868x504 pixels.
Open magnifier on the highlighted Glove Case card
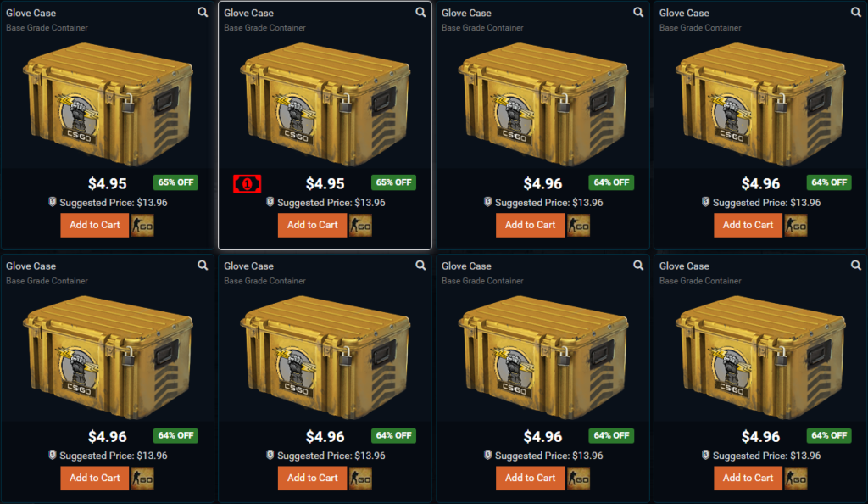pyautogui.click(x=420, y=12)
